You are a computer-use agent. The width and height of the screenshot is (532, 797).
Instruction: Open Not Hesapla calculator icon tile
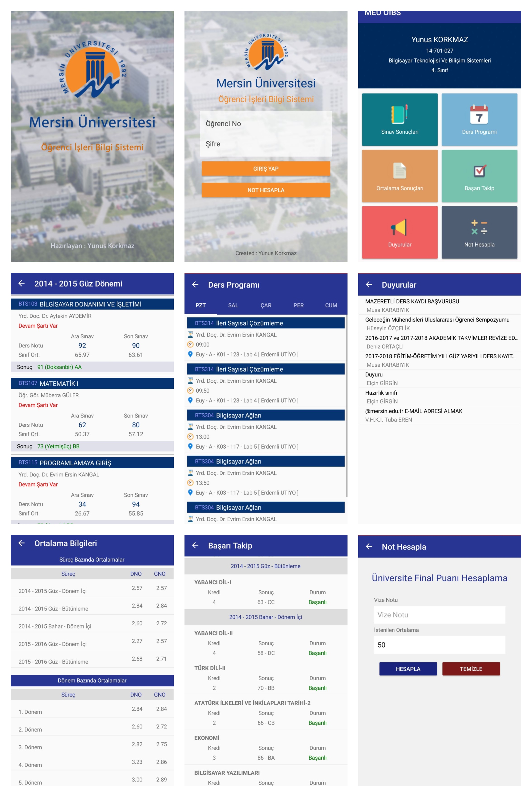(479, 232)
